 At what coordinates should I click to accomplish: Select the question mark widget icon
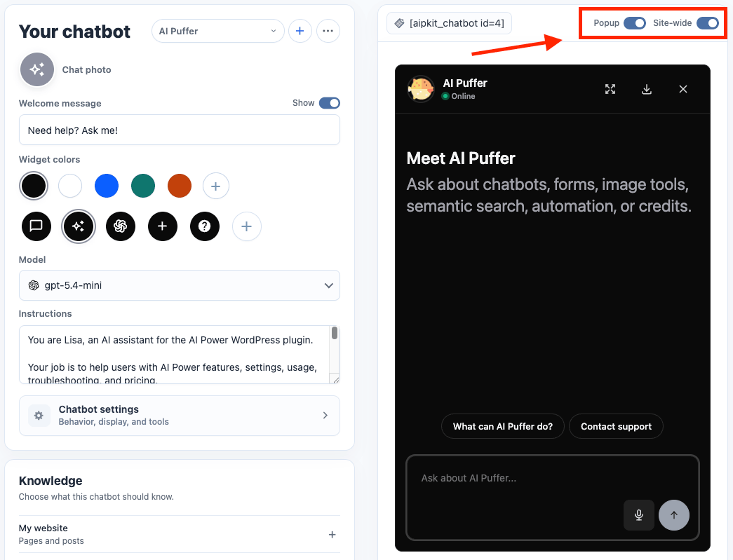(x=205, y=226)
